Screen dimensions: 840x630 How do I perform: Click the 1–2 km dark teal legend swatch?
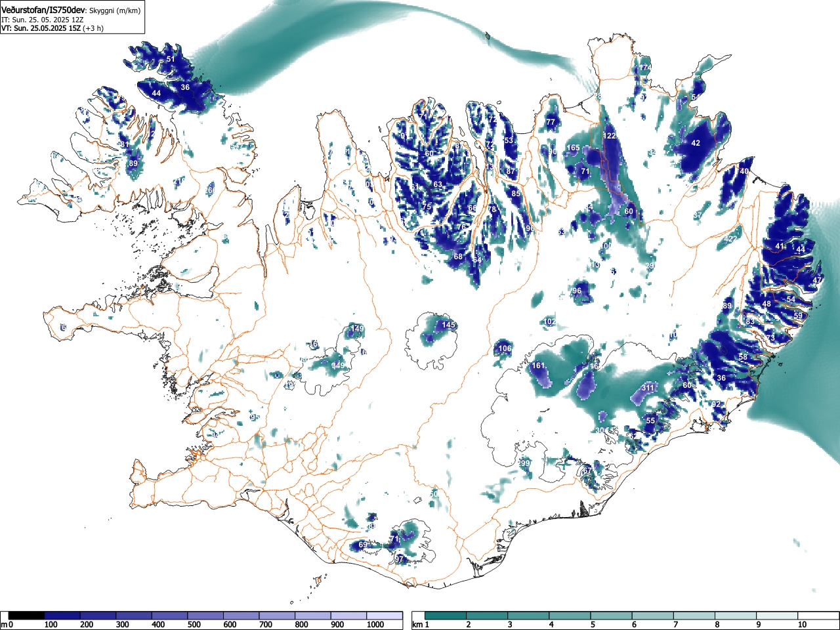(446, 616)
